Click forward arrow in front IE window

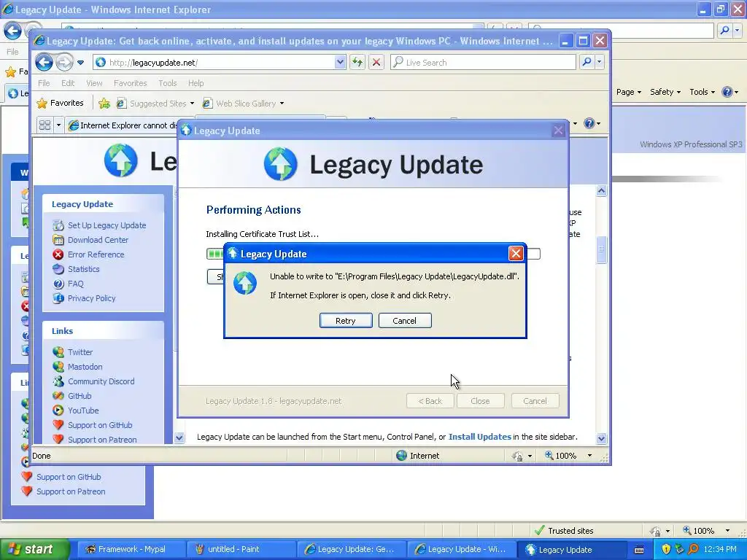64,62
